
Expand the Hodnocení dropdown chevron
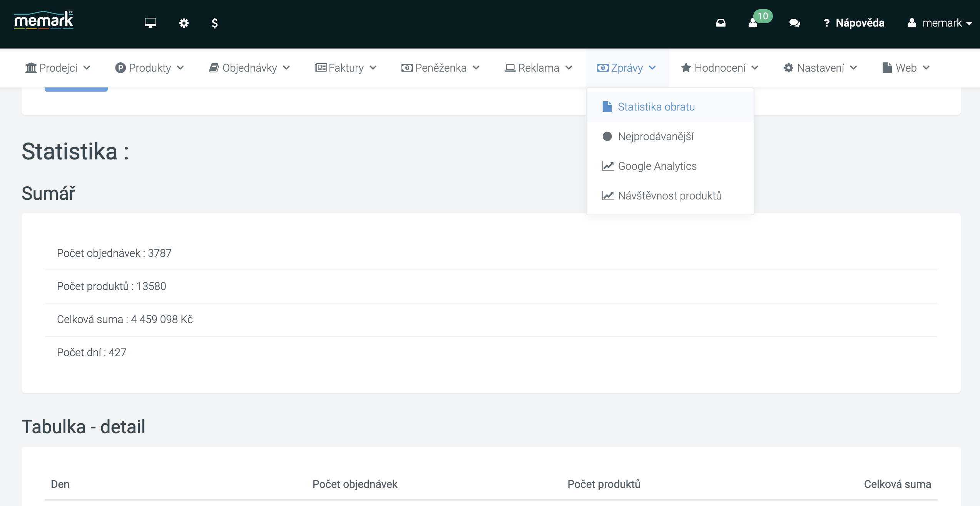coord(754,68)
